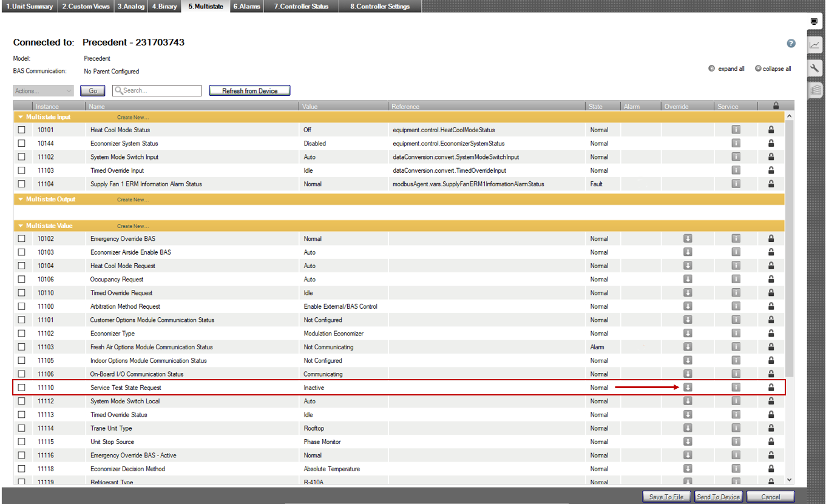Open the trend chart sidebar icon
The height and width of the screenshot is (504, 826).
pyautogui.click(x=814, y=45)
